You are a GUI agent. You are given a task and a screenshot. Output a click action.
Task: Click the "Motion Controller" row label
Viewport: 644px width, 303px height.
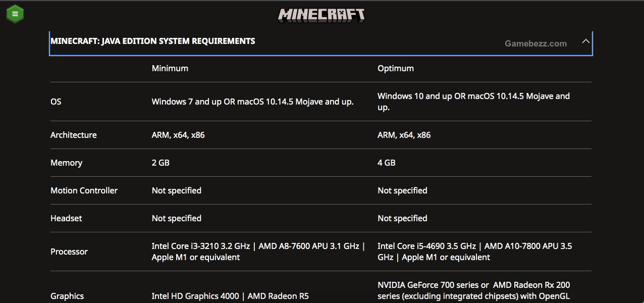(84, 190)
